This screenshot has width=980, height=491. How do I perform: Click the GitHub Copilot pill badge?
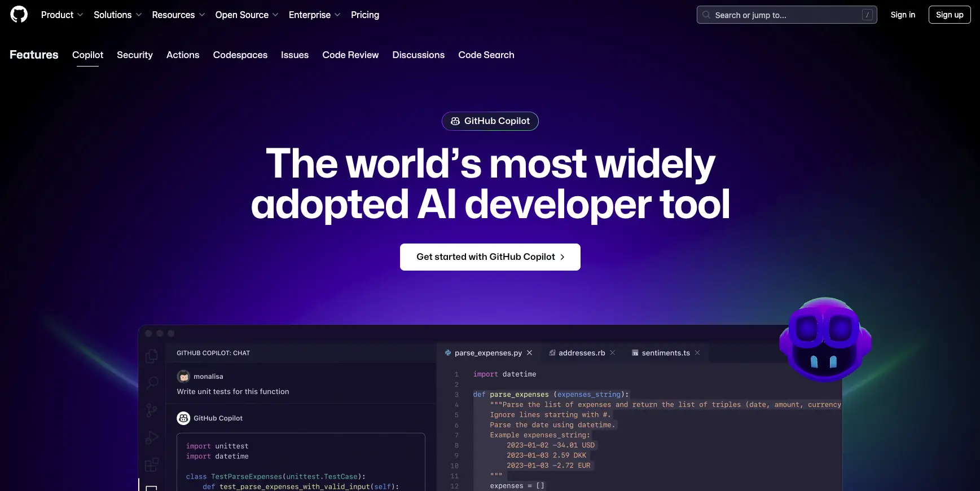point(490,121)
